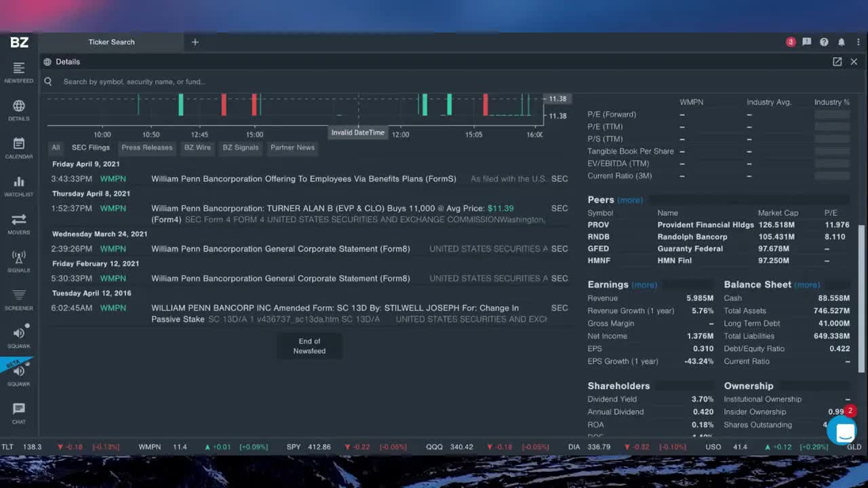Click the search magnifier icon

pos(48,81)
